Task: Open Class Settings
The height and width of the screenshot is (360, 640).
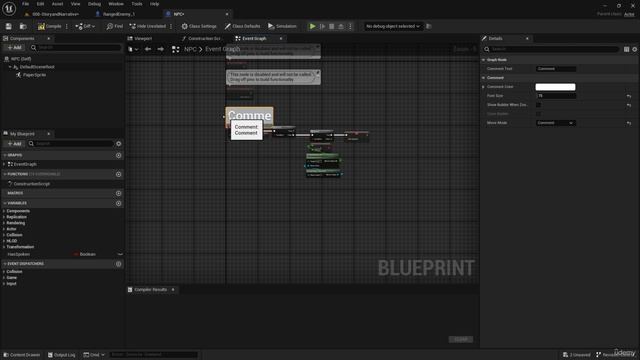Action: point(199,26)
